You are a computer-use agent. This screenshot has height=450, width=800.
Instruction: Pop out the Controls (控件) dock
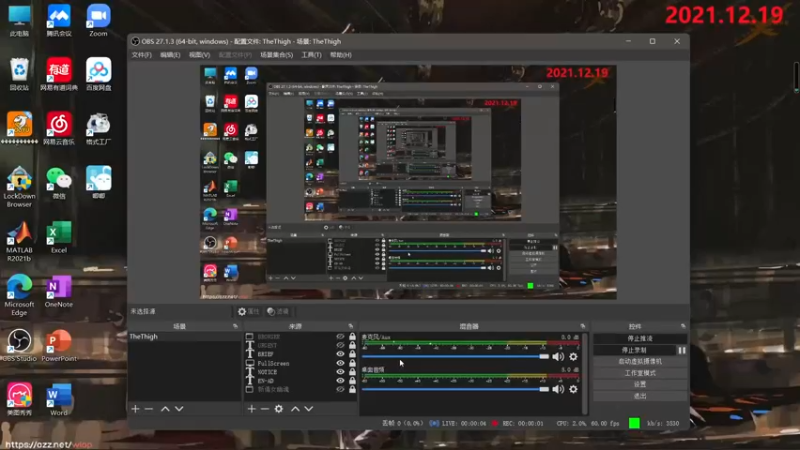[683, 326]
